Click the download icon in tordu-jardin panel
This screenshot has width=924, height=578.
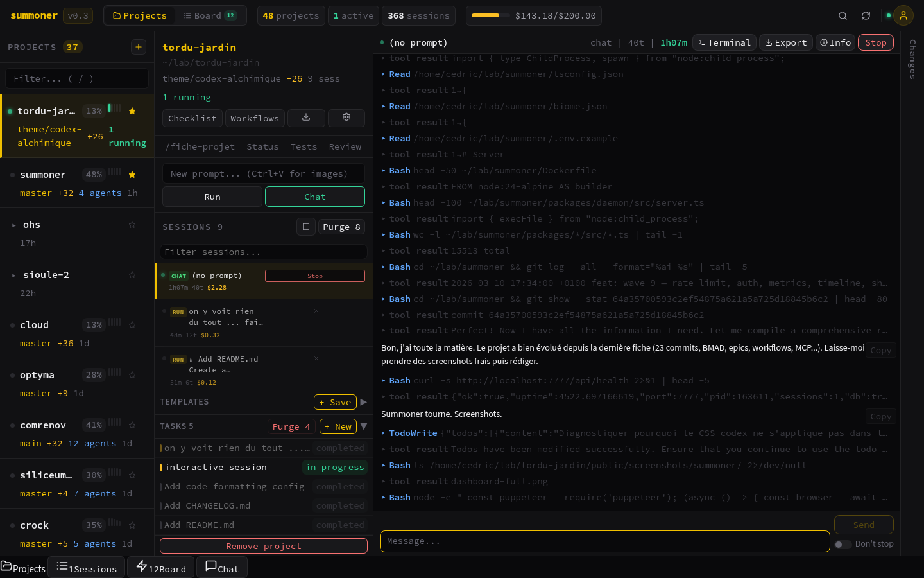(x=306, y=118)
